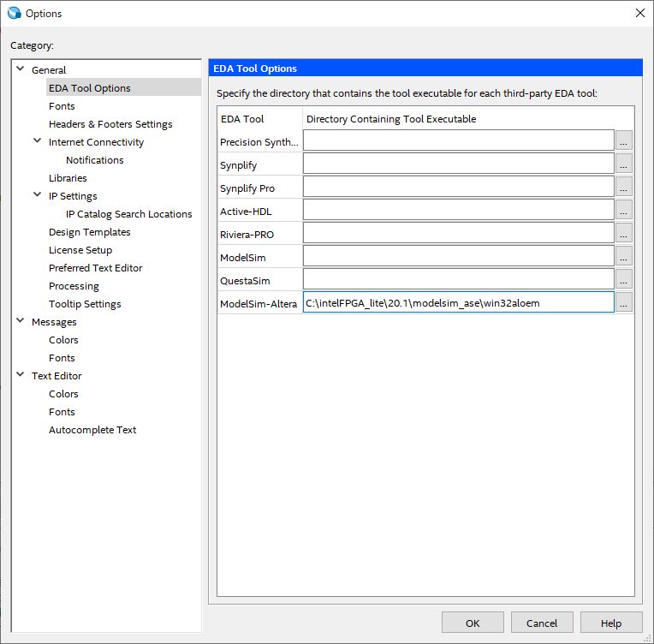Click the Cancel button
This screenshot has width=654, height=644.
tap(542, 623)
